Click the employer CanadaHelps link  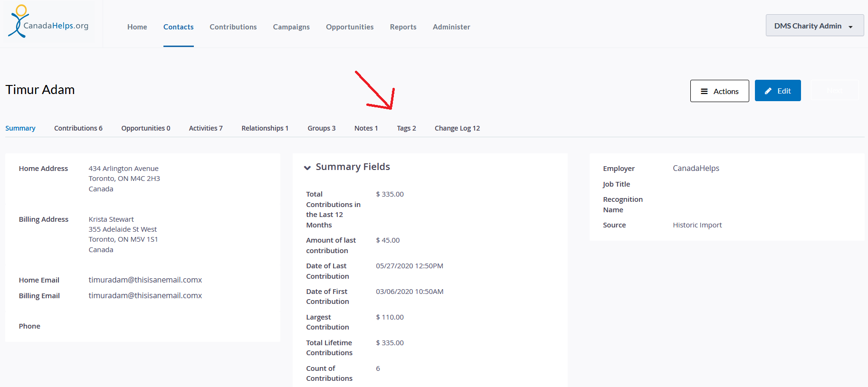[696, 168]
